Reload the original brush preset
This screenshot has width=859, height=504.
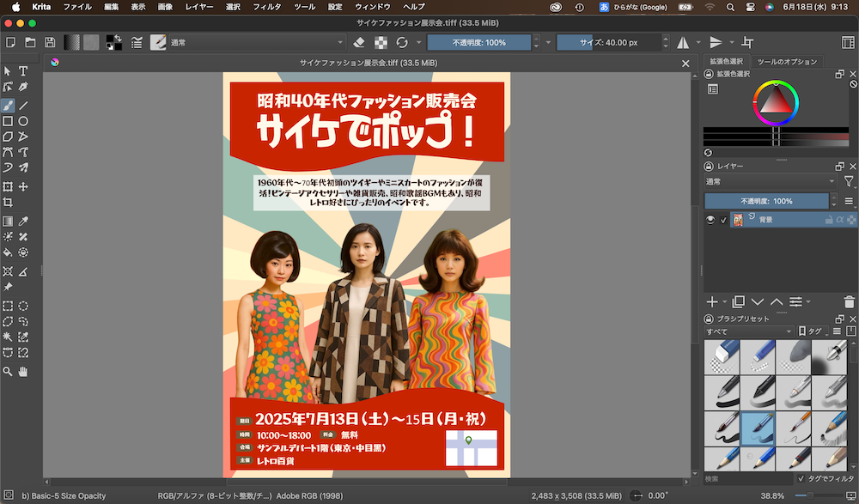[402, 42]
